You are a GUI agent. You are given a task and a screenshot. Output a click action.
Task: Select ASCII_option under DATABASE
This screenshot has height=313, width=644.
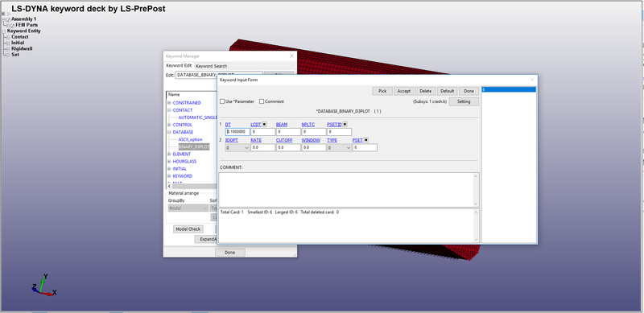click(x=190, y=140)
